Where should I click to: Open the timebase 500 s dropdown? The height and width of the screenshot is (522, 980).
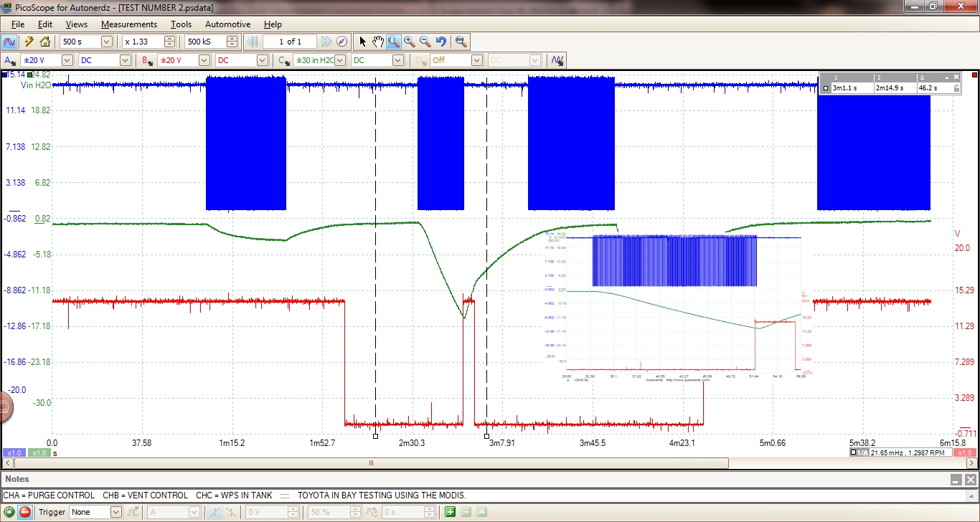tap(107, 42)
